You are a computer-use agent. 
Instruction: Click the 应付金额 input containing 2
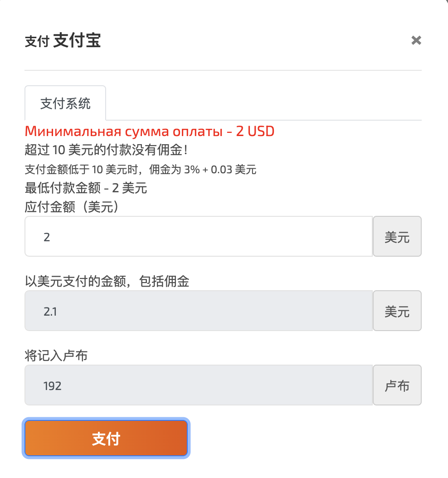pyautogui.click(x=199, y=236)
